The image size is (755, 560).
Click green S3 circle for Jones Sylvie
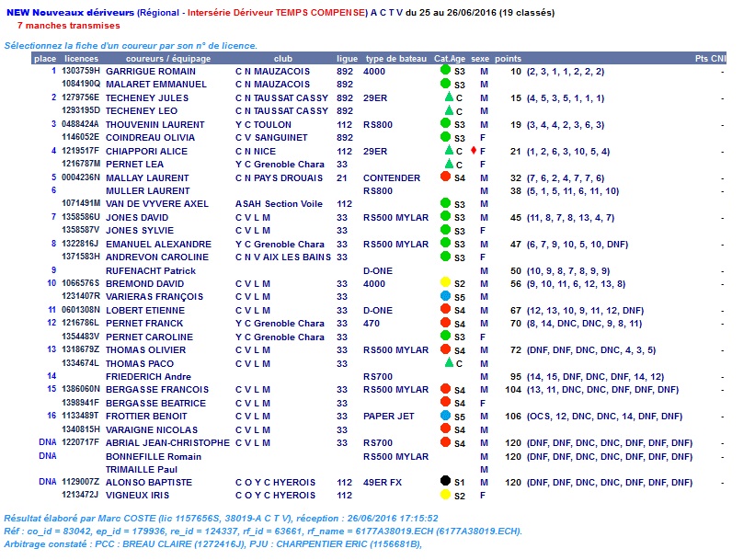[445, 229]
